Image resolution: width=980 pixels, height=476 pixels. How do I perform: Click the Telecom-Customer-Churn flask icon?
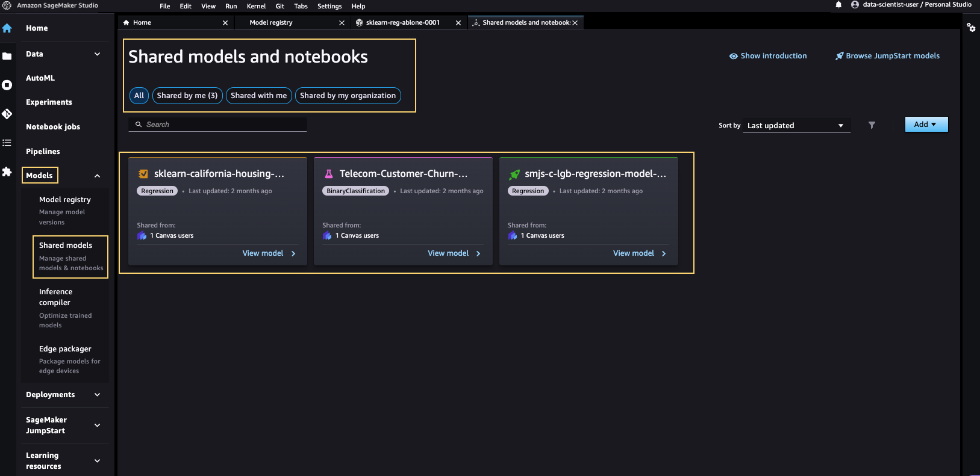[x=329, y=174]
